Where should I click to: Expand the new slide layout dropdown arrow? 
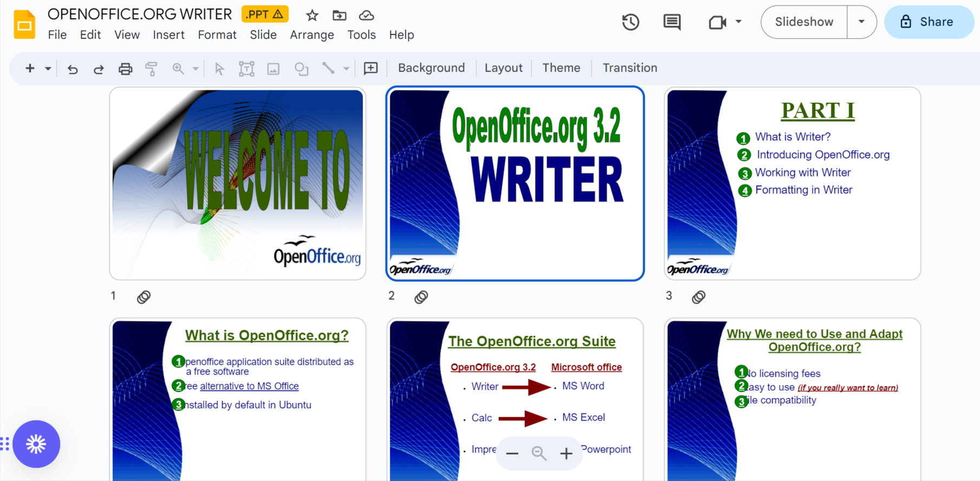pyautogui.click(x=48, y=69)
